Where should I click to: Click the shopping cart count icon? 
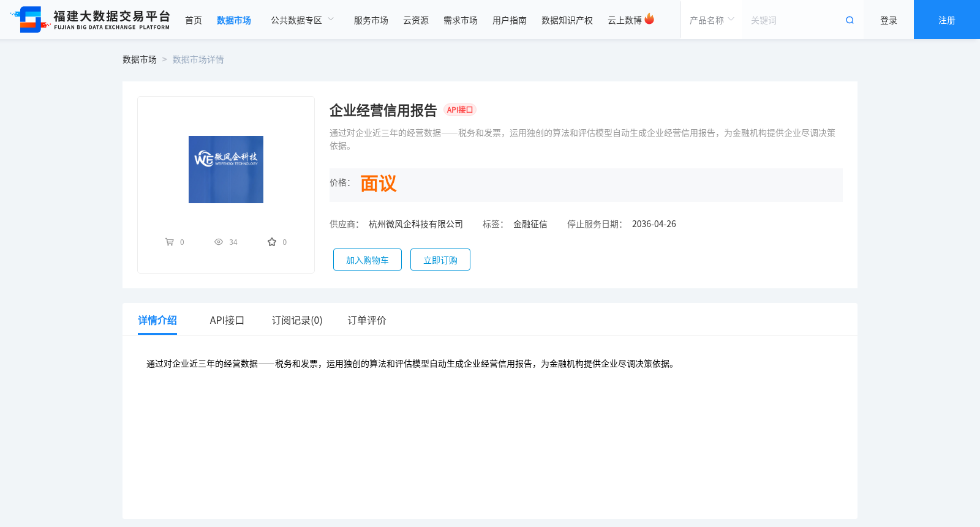(x=170, y=242)
